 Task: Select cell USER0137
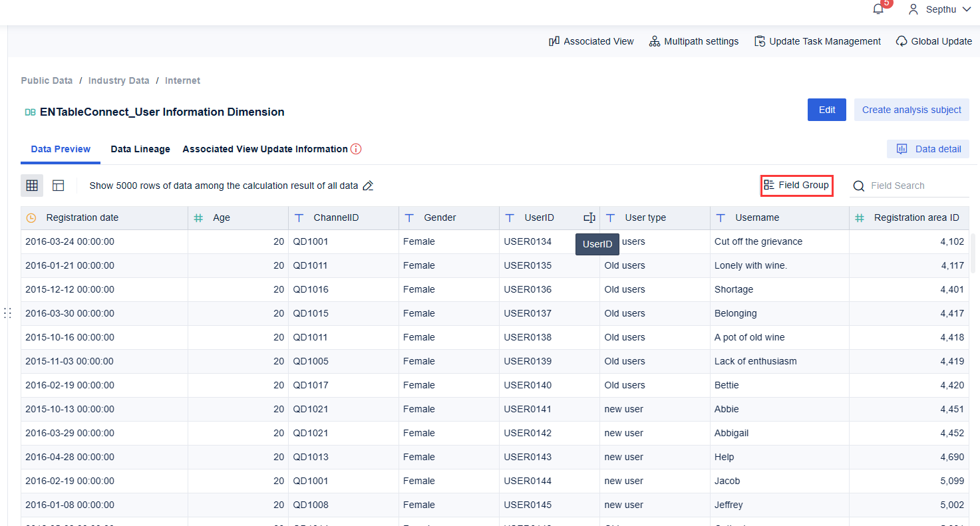[x=550, y=313]
